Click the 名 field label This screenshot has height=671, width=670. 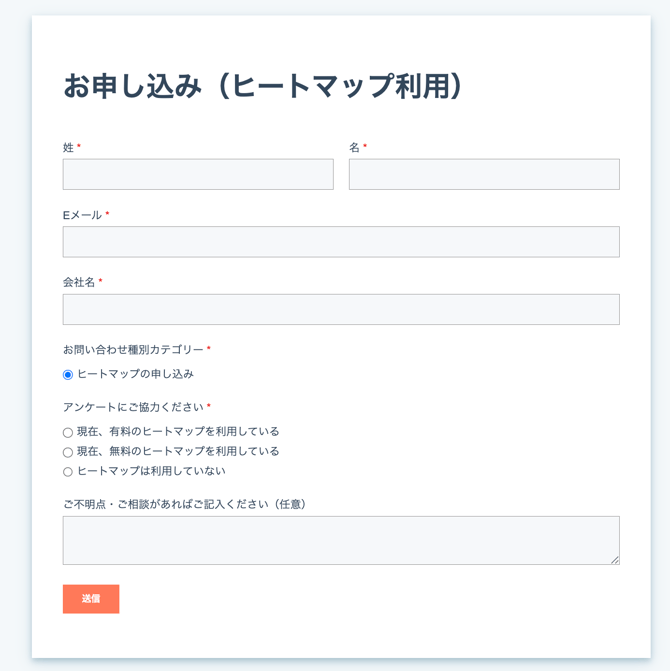tap(354, 147)
